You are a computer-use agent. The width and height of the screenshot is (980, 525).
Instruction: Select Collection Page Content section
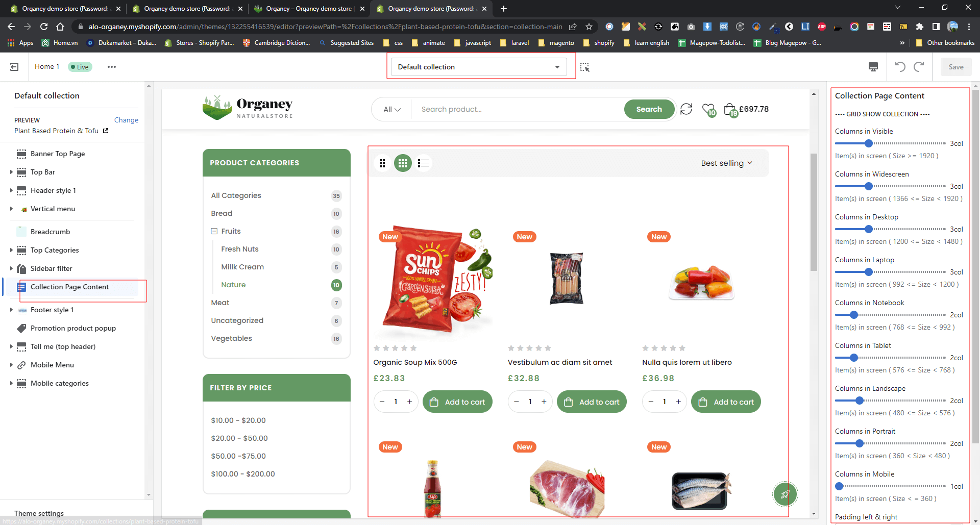(x=69, y=287)
